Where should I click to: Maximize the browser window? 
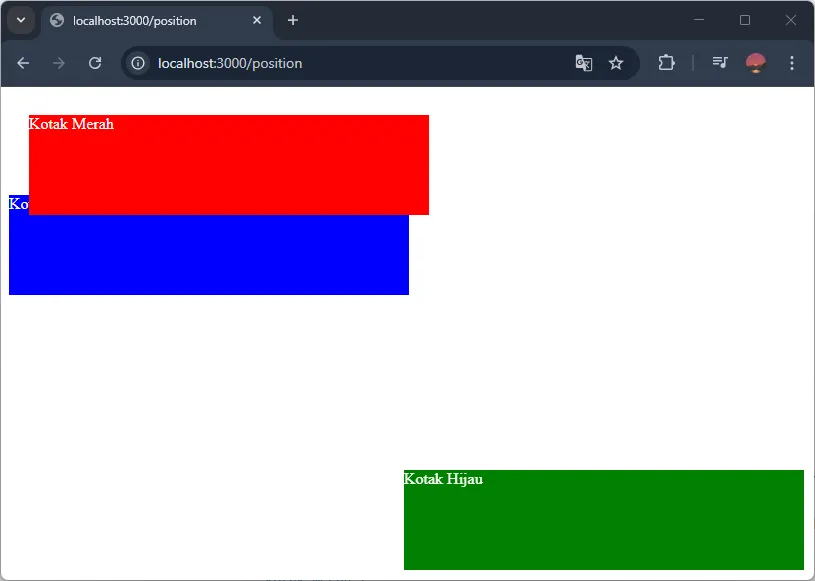coord(745,20)
